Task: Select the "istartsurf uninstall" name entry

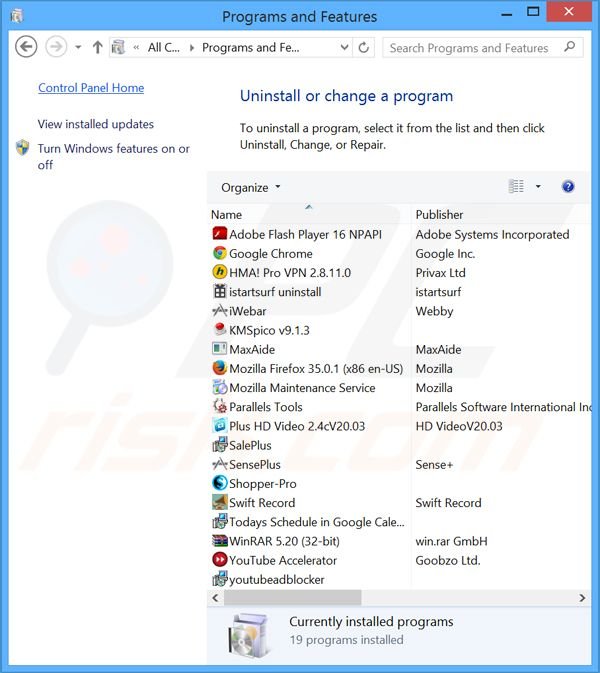Action: click(x=275, y=292)
